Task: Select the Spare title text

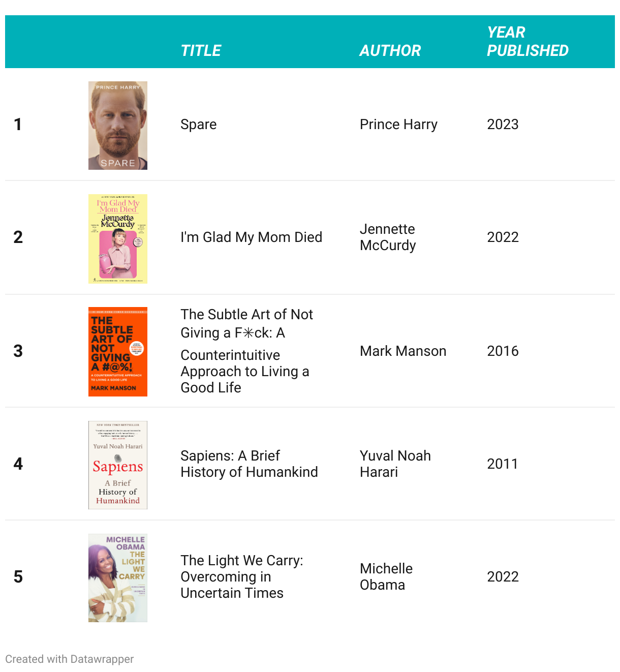Action: pyautogui.click(x=199, y=125)
